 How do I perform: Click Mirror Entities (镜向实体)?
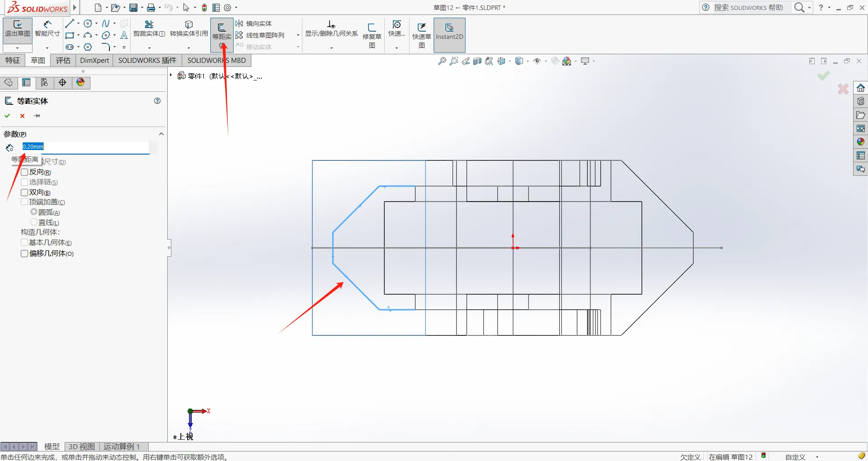point(254,24)
